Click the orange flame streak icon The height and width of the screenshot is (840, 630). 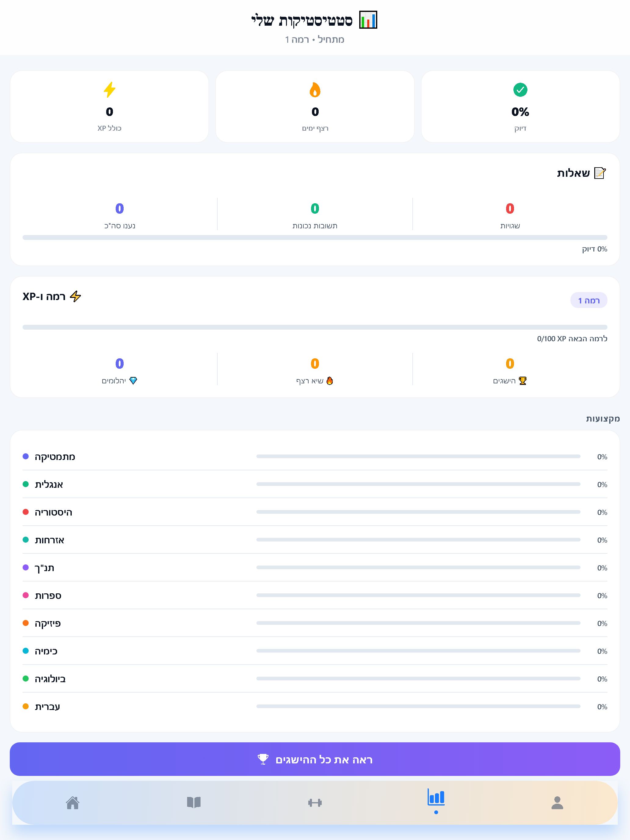click(315, 90)
